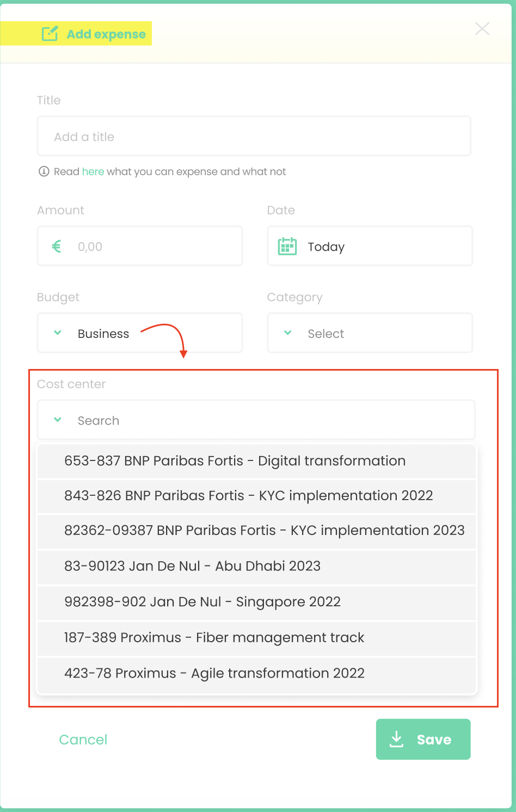Screen dimensions: 516x812
Task: Focus the Amount input field
Action: [140, 246]
